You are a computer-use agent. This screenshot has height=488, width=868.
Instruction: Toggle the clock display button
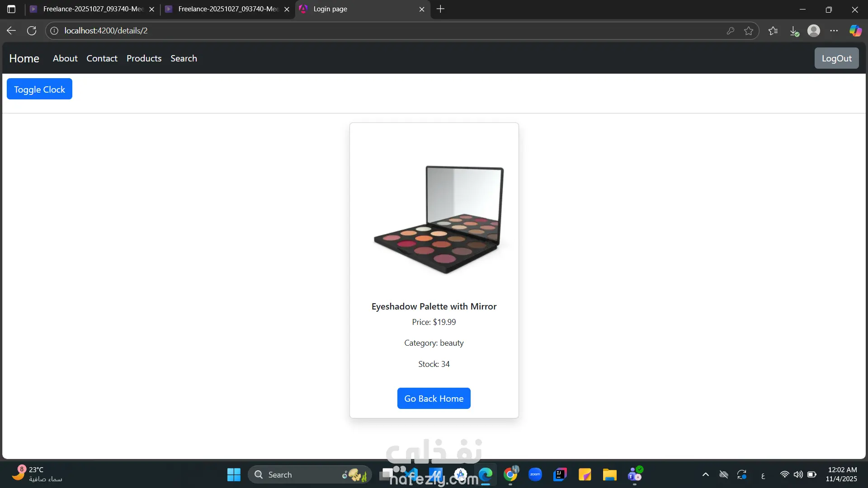39,89
